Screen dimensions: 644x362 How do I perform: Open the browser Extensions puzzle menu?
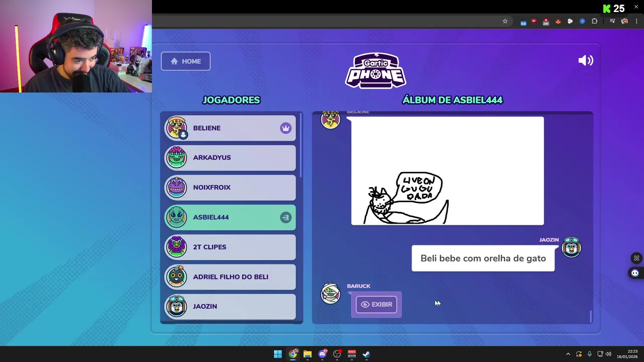(x=595, y=21)
